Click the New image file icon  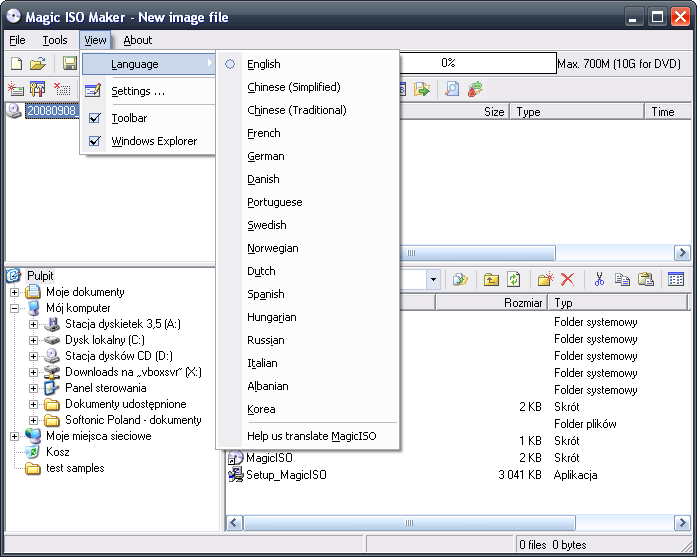pos(16,64)
